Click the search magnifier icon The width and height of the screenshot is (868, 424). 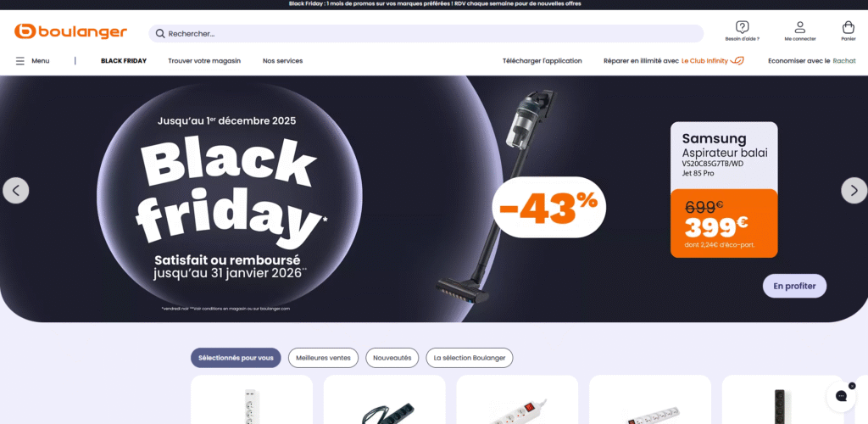[x=160, y=34]
